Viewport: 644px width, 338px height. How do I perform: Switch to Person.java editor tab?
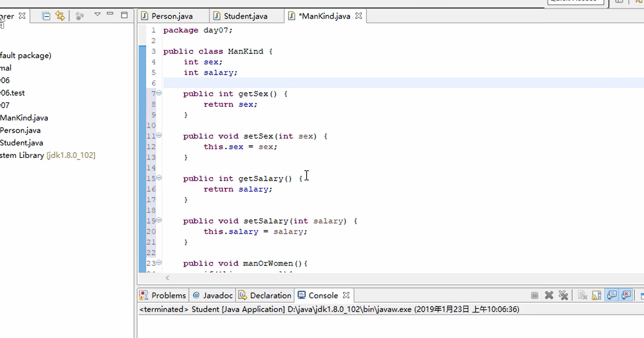[x=167, y=16]
